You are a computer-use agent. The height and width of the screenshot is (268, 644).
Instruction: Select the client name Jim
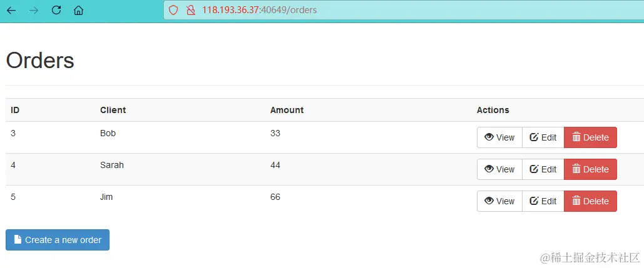[106, 197]
